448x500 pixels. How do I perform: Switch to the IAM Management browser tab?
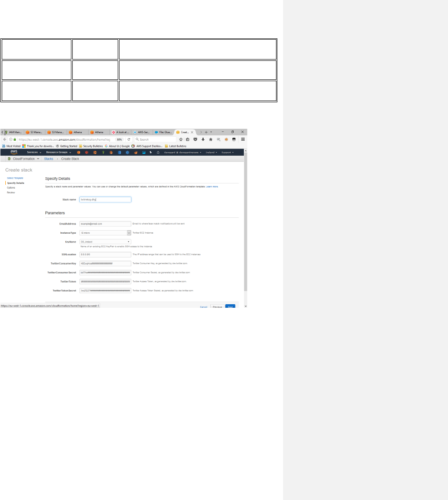click(x=13, y=132)
